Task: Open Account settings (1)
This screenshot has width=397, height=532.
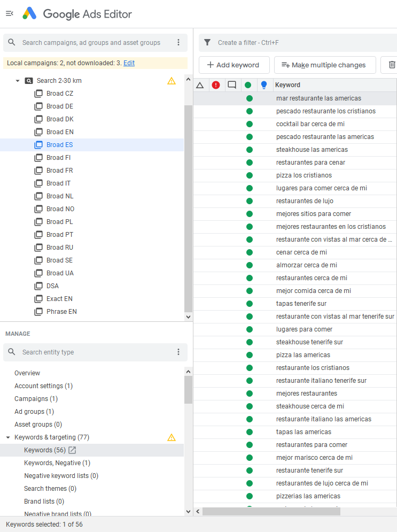Action: click(x=43, y=386)
